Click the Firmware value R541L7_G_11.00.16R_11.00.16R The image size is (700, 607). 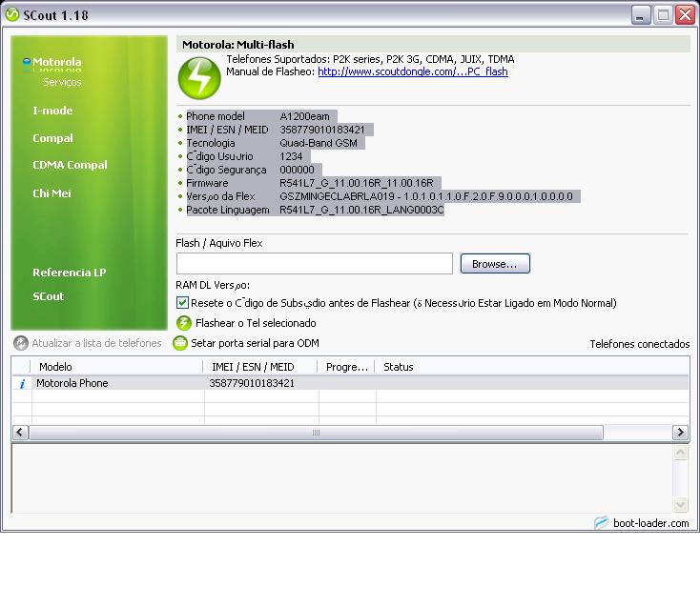point(357,183)
